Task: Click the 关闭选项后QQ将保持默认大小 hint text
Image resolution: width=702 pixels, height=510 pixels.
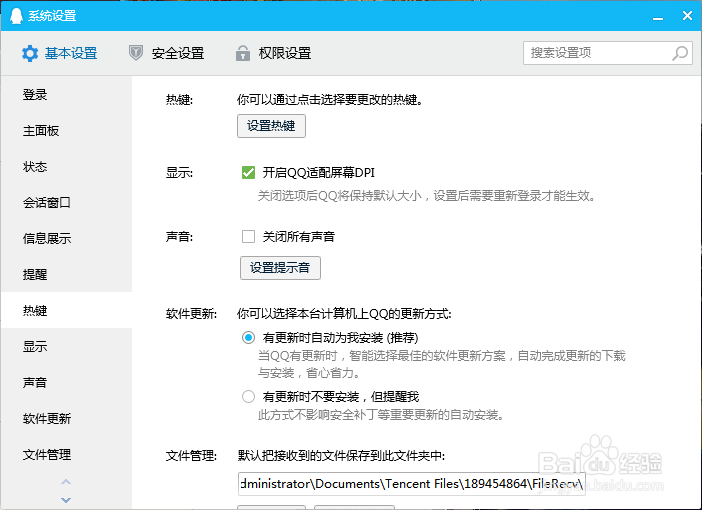Action: [427, 196]
